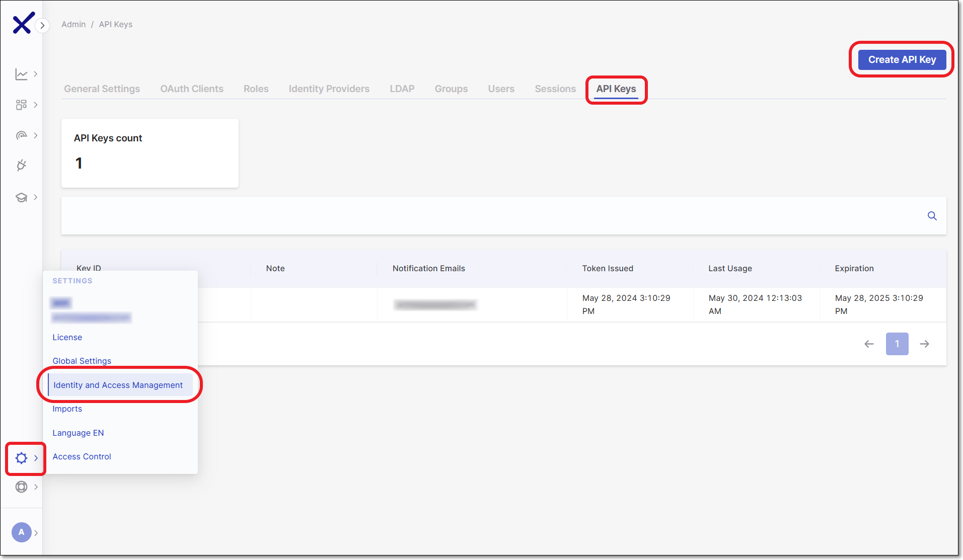Click the settings gear icon in sidebar
The height and width of the screenshot is (560, 963).
[21, 458]
